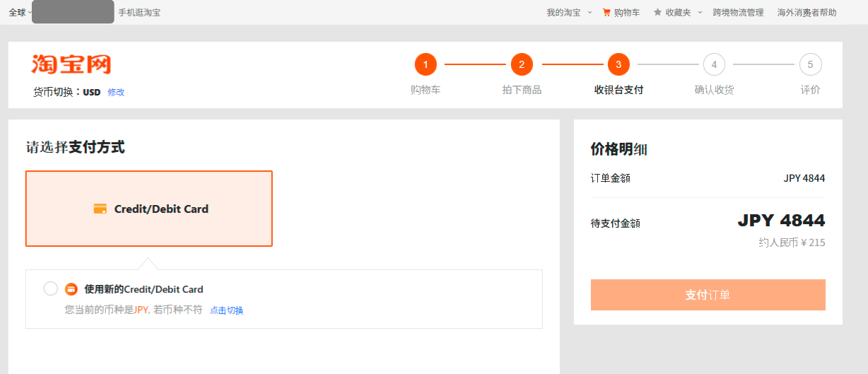Click the orange card icon for new card
Screen dimensions: 868x374
click(71, 289)
